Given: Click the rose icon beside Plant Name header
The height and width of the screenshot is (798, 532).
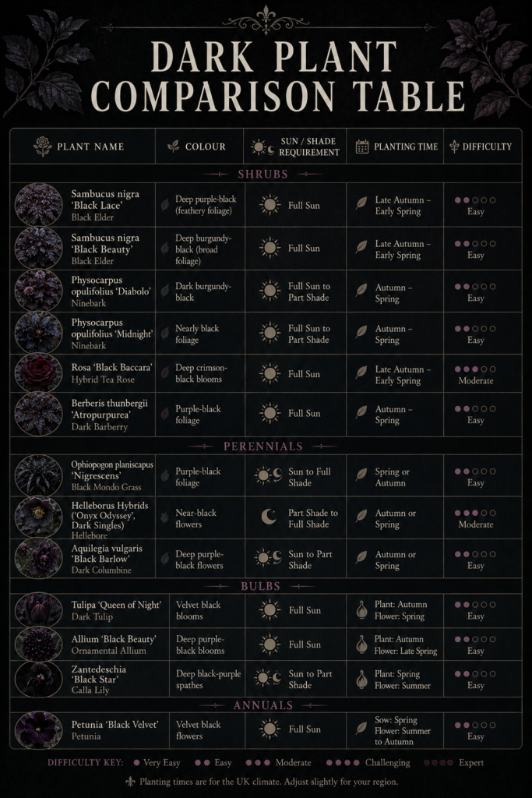Looking at the screenshot, I should 43,146.
